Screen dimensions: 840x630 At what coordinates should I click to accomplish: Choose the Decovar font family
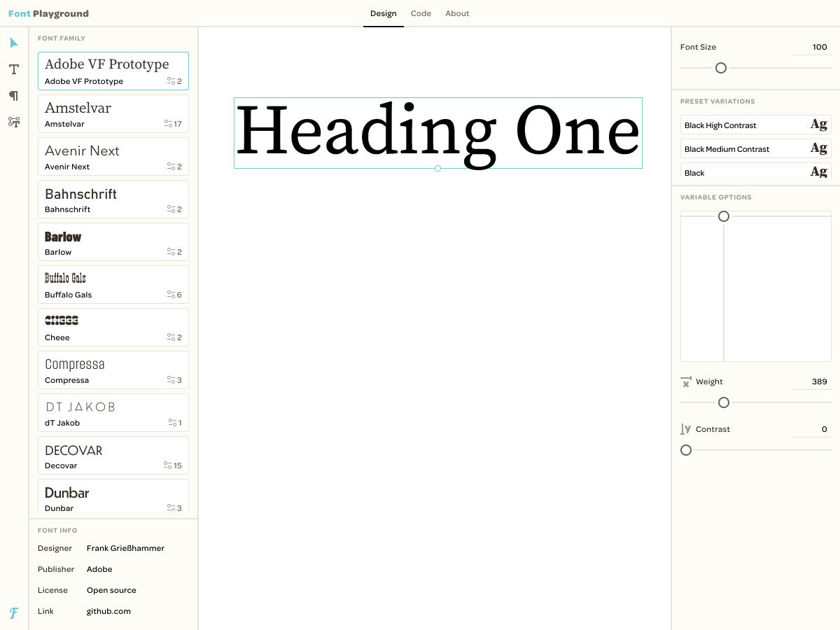pyautogui.click(x=113, y=455)
